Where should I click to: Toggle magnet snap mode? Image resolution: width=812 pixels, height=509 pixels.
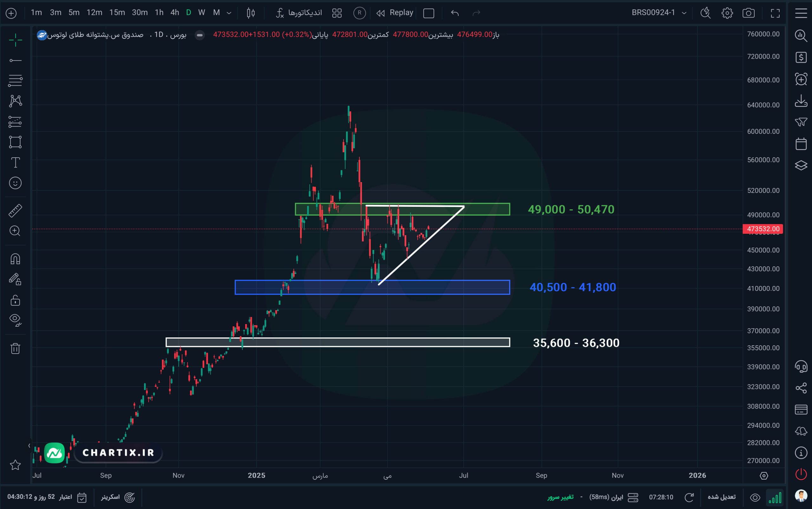click(x=15, y=258)
